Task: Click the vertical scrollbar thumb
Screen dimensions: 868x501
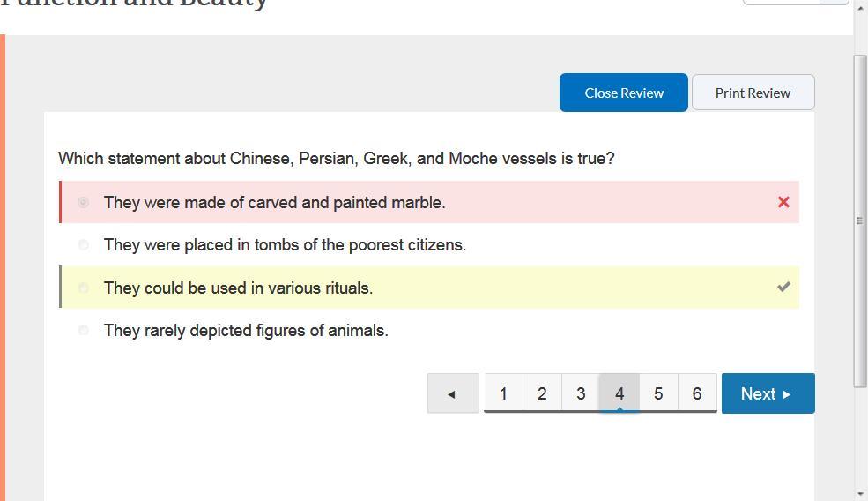Action: 860,221
